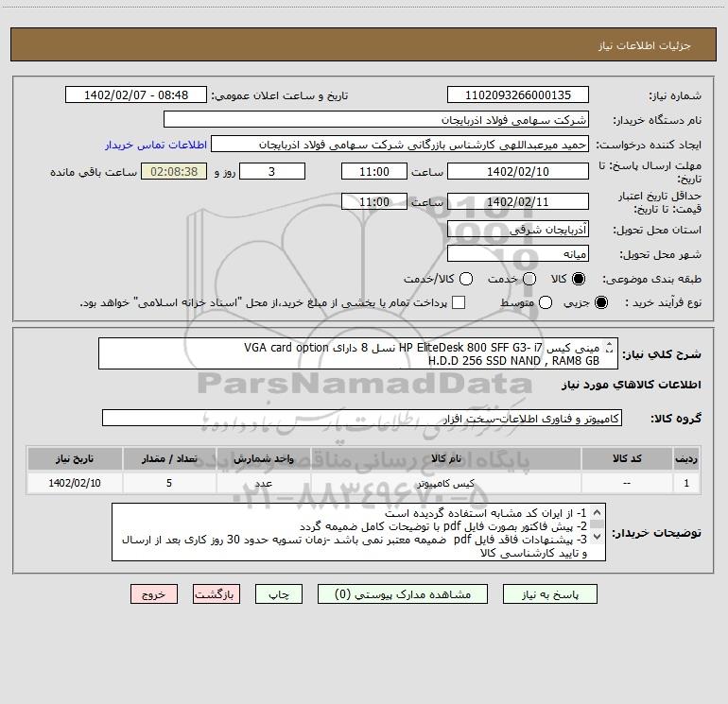This screenshot has height=704, width=728.
Task: Click the شرح کلی نیاز description text box
Action: tap(358, 353)
